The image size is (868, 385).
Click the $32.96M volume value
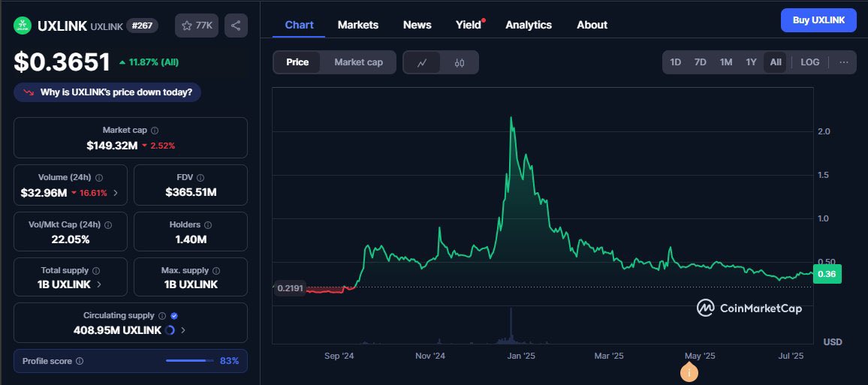(x=44, y=193)
